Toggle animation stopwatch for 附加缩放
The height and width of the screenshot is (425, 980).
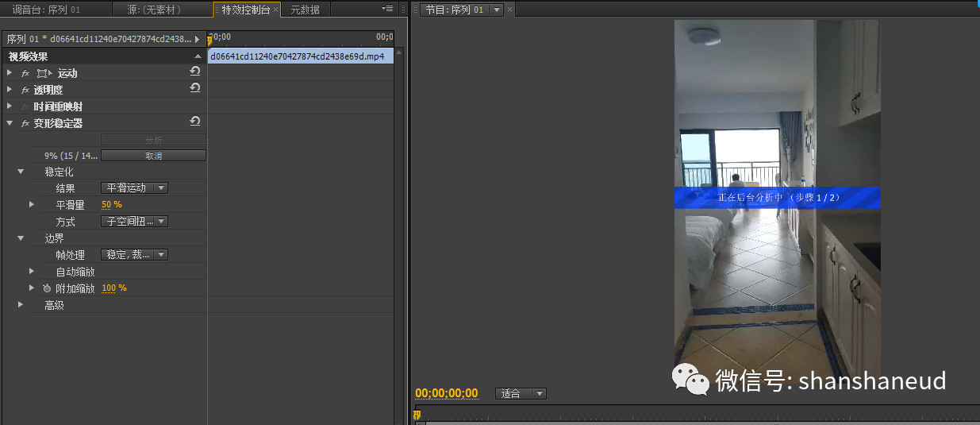click(47, 288)
